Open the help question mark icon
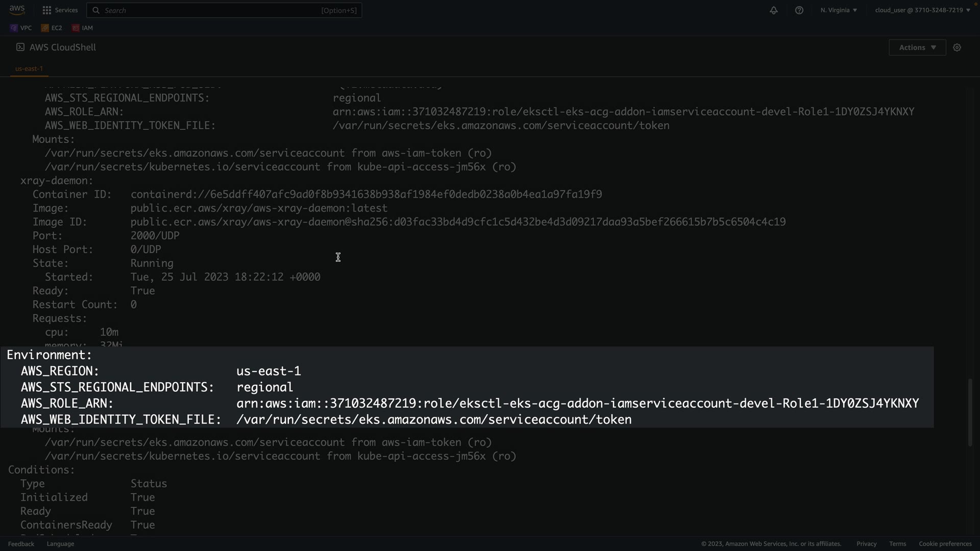Viewport: 980px width, 551px height. (799, 10)
